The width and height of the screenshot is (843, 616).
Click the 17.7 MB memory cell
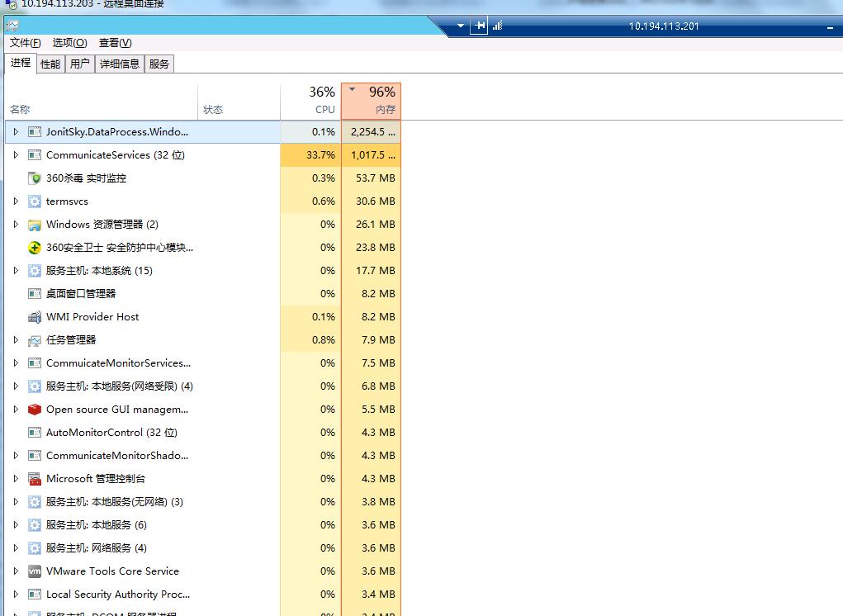click(x=372, y=270)
